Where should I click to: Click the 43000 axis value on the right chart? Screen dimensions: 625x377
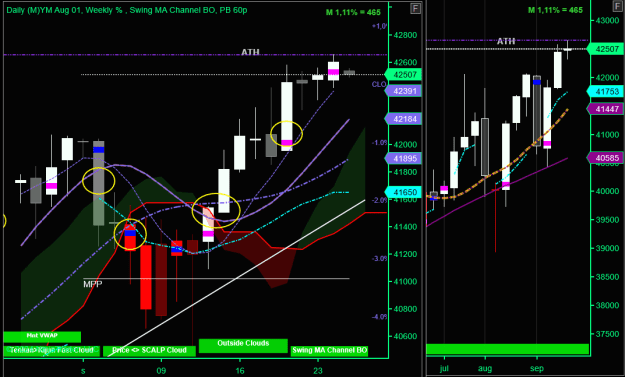coord(607,20)
